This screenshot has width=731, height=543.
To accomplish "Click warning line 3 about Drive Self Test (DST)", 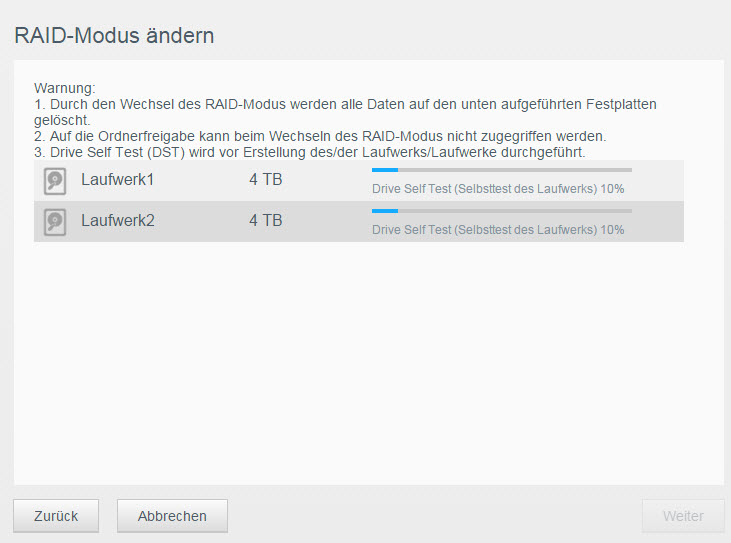I will (x=310, y=152).
